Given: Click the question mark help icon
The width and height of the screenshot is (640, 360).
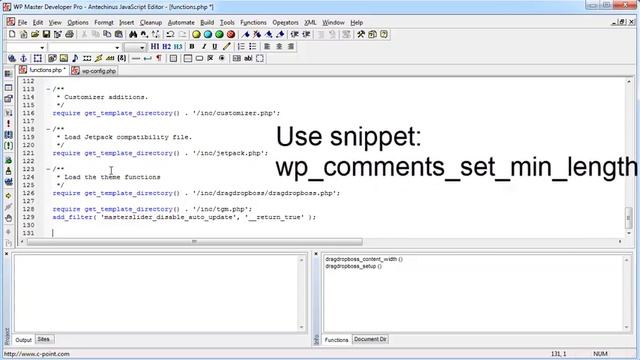Looking at the screenshot, I should click(384, 34).
